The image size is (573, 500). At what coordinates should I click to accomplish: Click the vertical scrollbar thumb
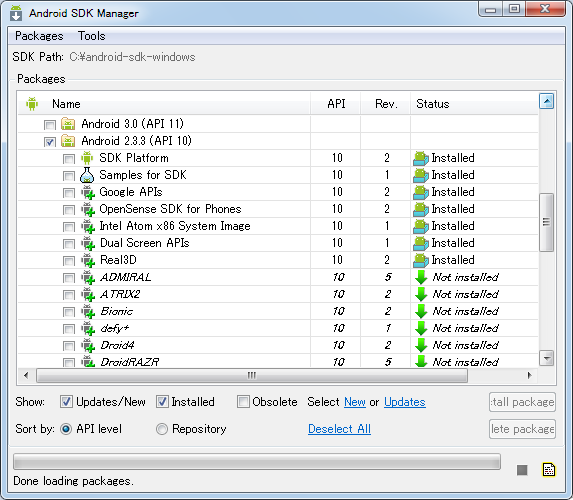tap(546, 222)
